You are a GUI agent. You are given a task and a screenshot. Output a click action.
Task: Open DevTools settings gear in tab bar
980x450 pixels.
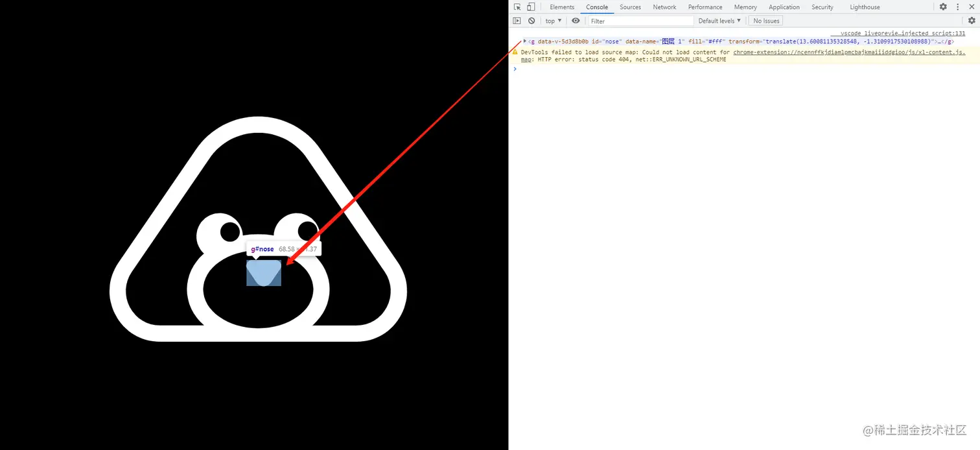(x=943, y=7)
